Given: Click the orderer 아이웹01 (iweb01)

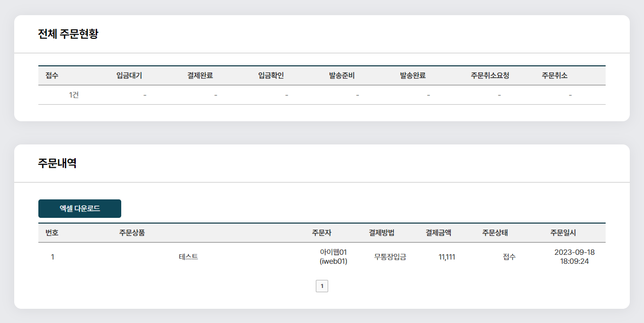Looking at the screenshot, I should click(x=334, y=257).
